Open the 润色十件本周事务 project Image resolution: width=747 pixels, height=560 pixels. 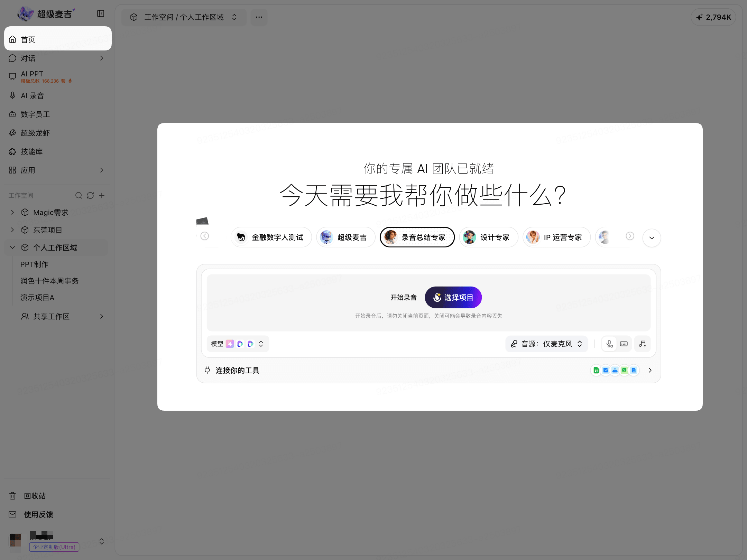(x=49, y=281)
